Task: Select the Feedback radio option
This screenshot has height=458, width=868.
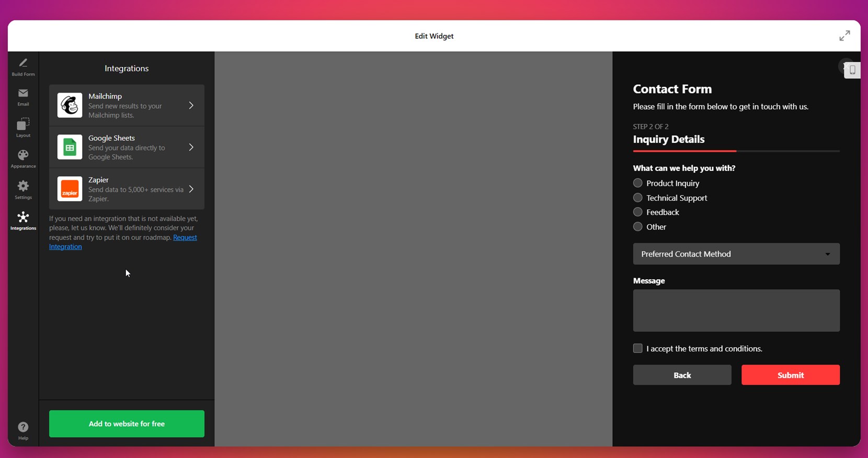Action: pos(637,212)
